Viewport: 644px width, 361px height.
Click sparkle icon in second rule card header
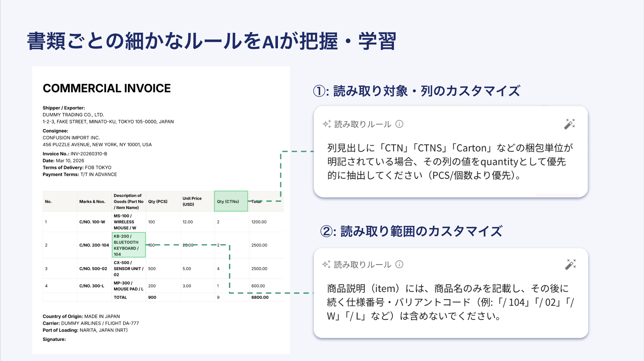[x=326, y=264]
